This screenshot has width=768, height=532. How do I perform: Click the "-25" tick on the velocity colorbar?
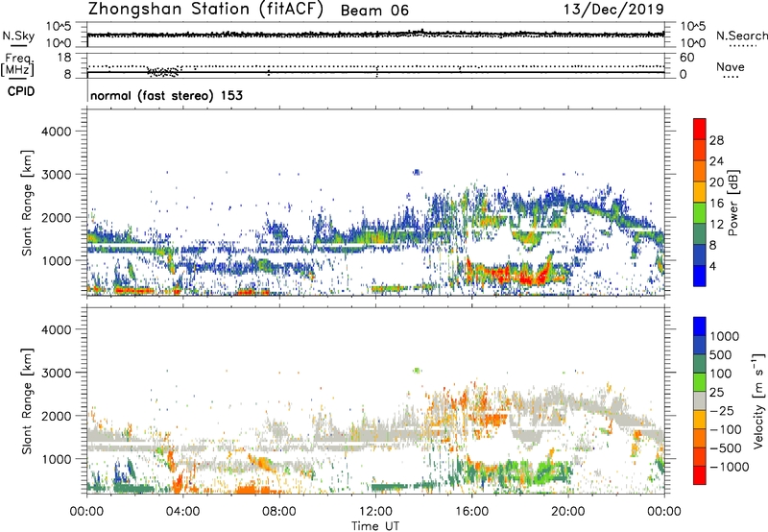722,411
